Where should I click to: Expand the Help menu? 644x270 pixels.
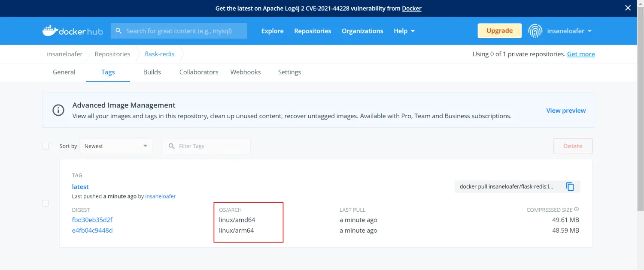(x=404, y=31)
